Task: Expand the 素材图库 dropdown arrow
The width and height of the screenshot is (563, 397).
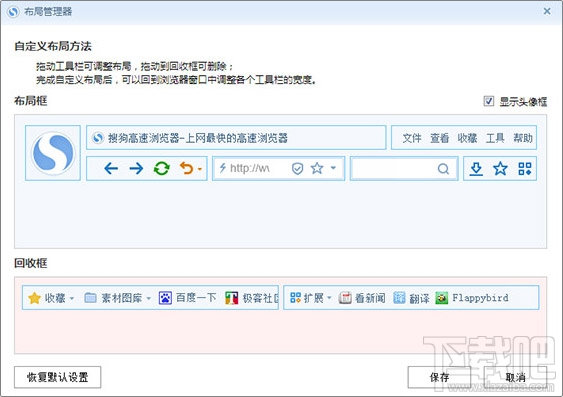Action: pos(148,298)
